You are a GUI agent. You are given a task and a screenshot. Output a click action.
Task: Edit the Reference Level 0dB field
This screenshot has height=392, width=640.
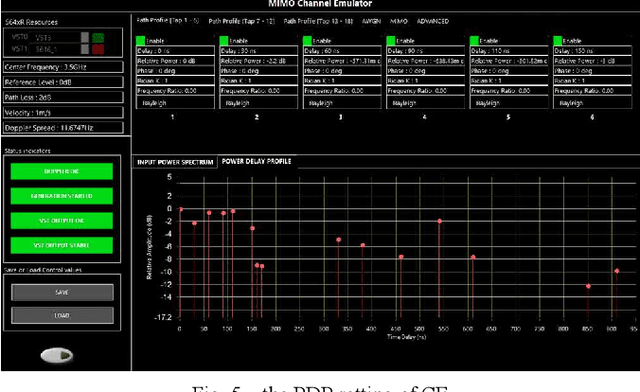pyautogui.click(x=63, y=82)
